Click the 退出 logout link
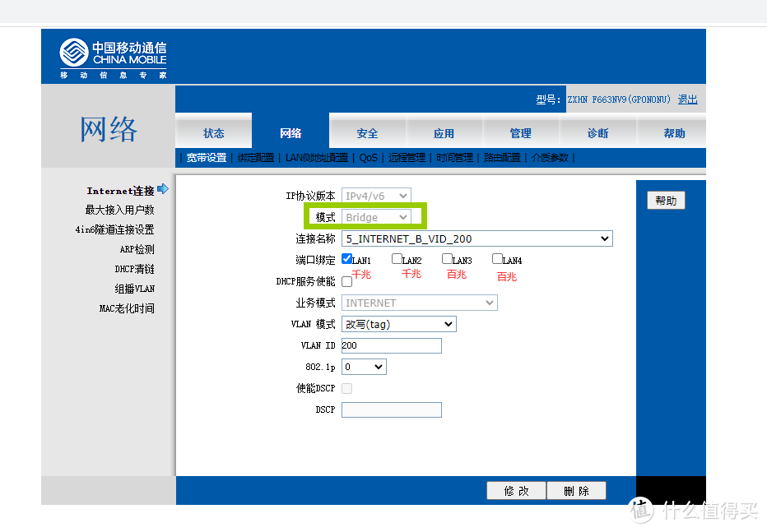This screenshot has width=767, height=532. 687,99
